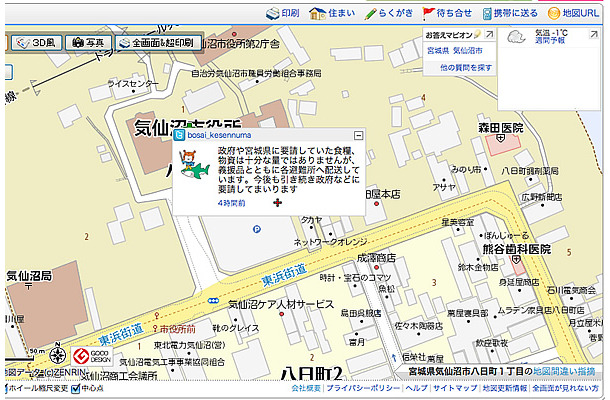Open 地図間違い指摘 report link

click(564, 372)
